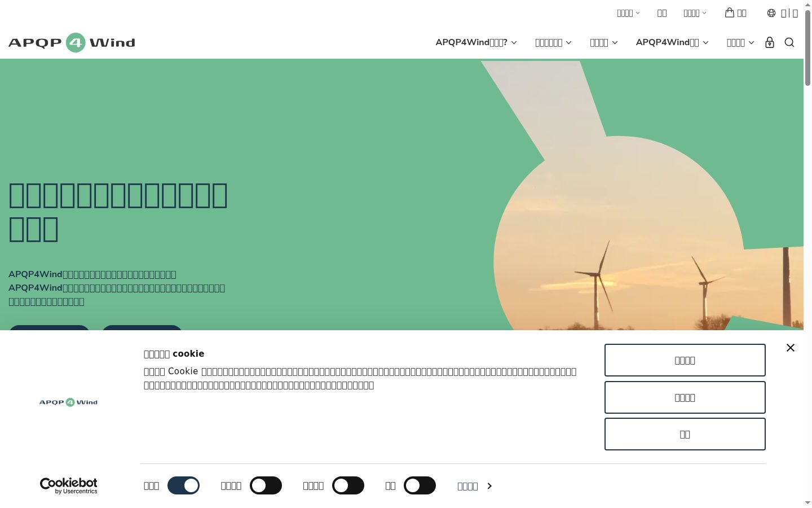The image size is (812, 508).
Task: Go home via the header APQP4Wind logo
Action: click(x=72, y=42)
